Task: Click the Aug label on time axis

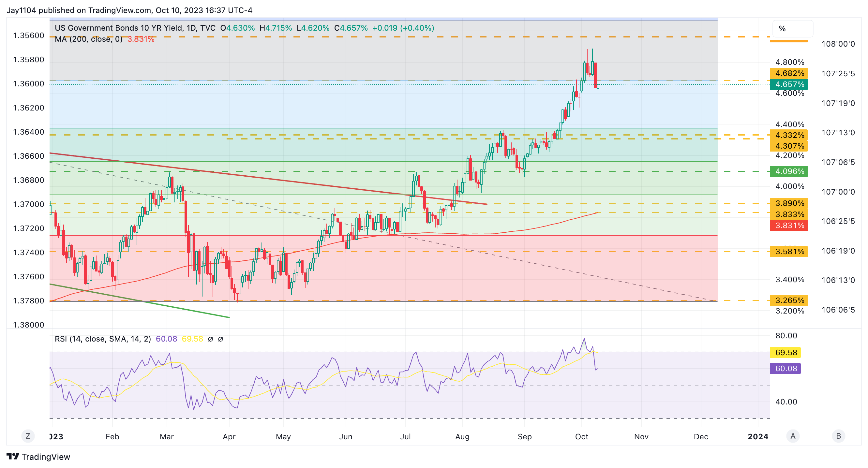Action: pyautogui.click(x=462, y=437)
